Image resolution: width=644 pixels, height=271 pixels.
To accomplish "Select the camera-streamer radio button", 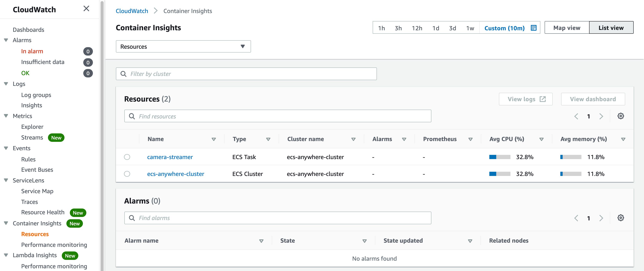I will (x=127, y=157).
